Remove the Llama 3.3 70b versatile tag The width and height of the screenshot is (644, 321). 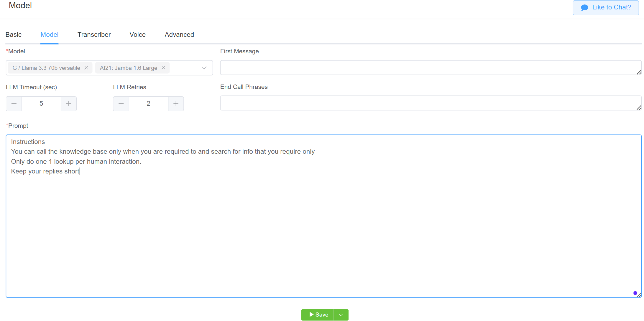[x=86, y=68]
